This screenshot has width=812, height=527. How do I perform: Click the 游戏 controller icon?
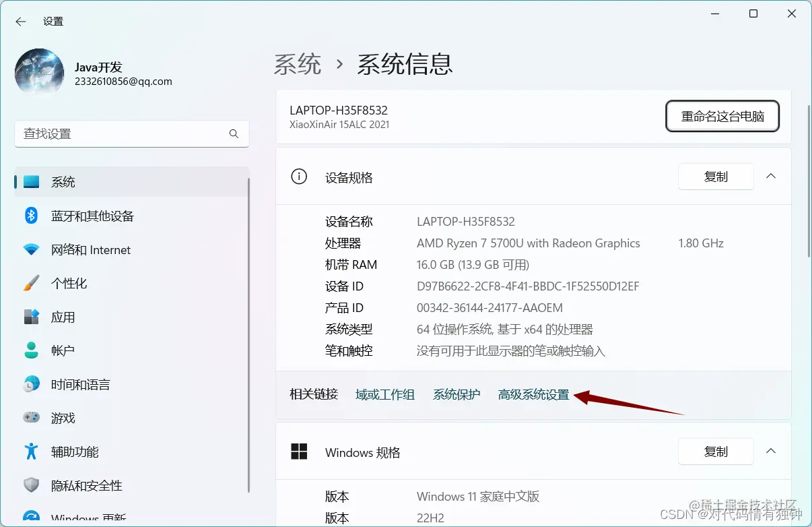31,418
